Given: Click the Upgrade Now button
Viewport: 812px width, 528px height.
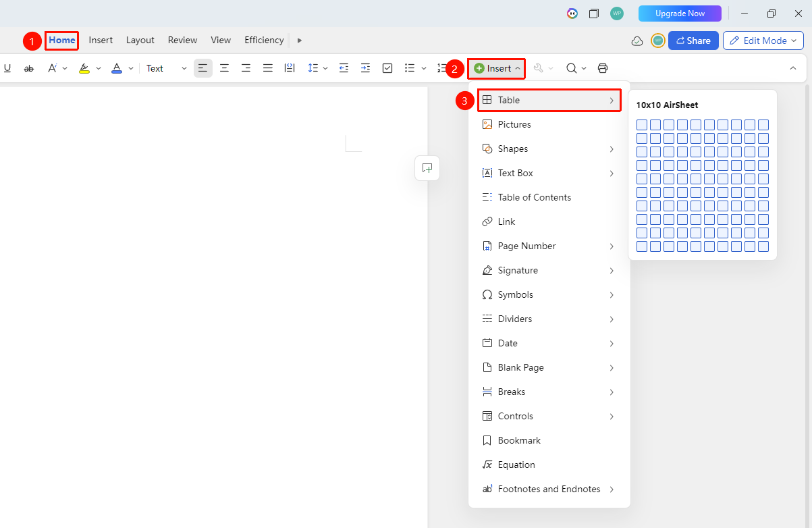Looking at the screenshot, I should coord(680,14).
